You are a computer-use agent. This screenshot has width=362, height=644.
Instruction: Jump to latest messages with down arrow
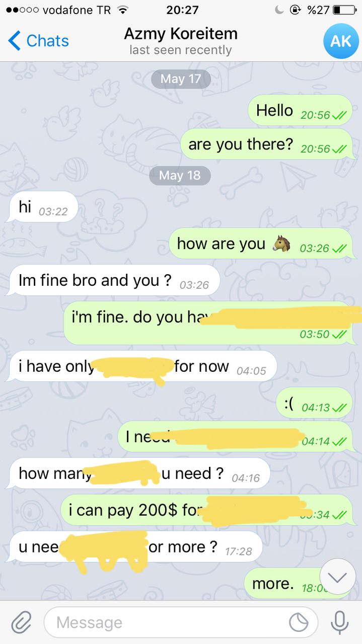[x=337, y=577]
